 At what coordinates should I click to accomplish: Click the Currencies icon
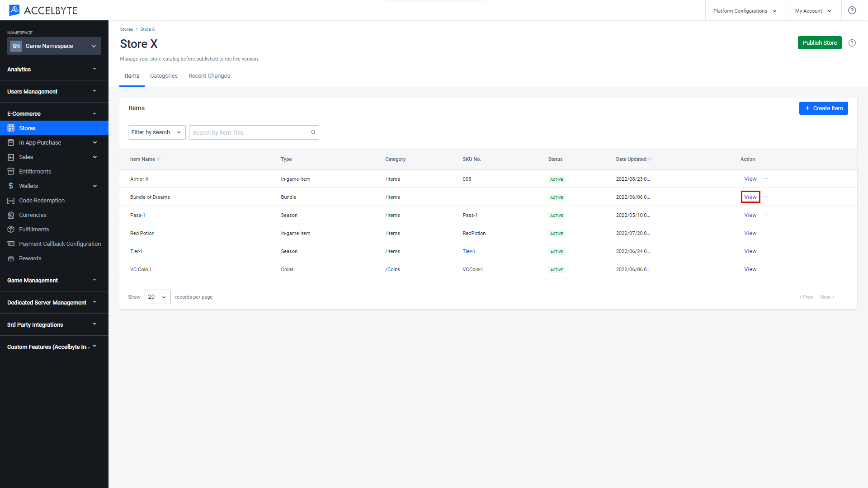coord(11,215)
